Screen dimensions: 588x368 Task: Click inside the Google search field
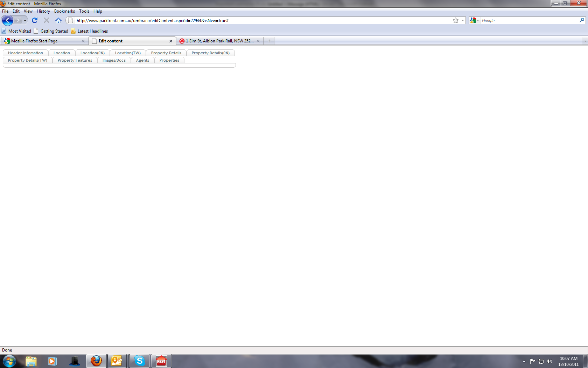pyautogui.click(x=528, y=21)
